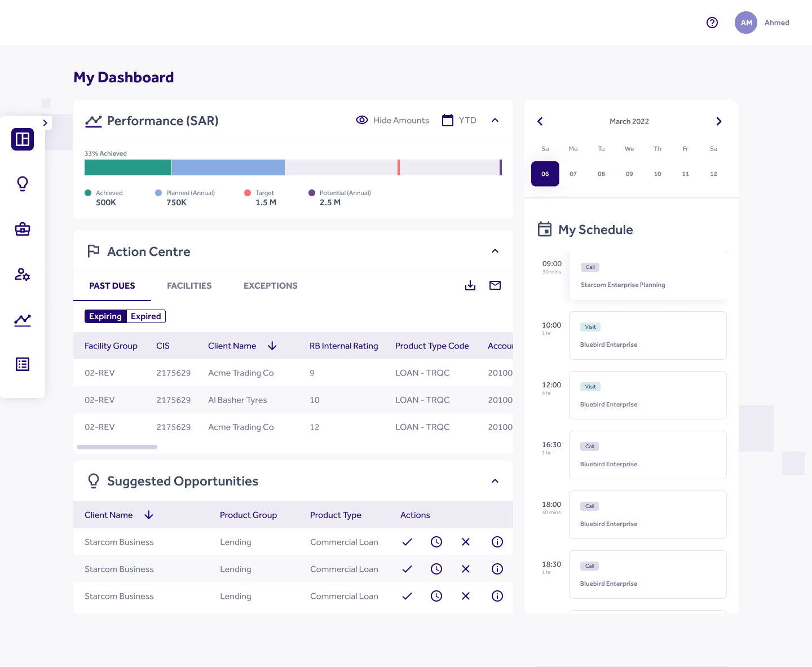This screenshot has height=667, width=812.
Task: Collapse the Suggested Opportunities section
Action: [495, 481]
